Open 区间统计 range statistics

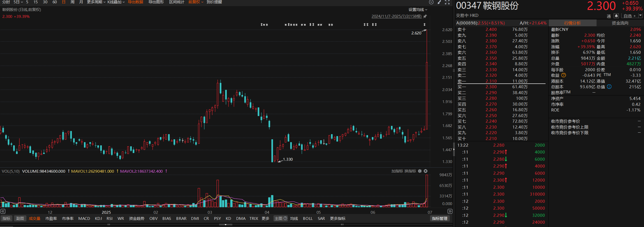[x=177, y=2]
